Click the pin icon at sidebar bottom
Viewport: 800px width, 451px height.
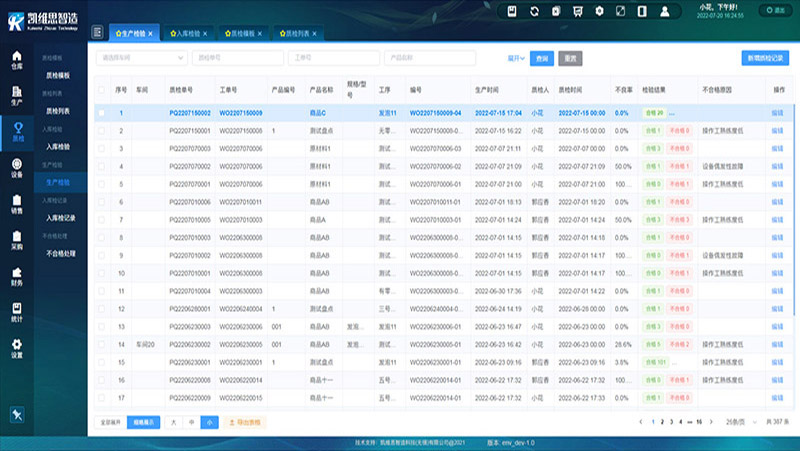[17, 414]
